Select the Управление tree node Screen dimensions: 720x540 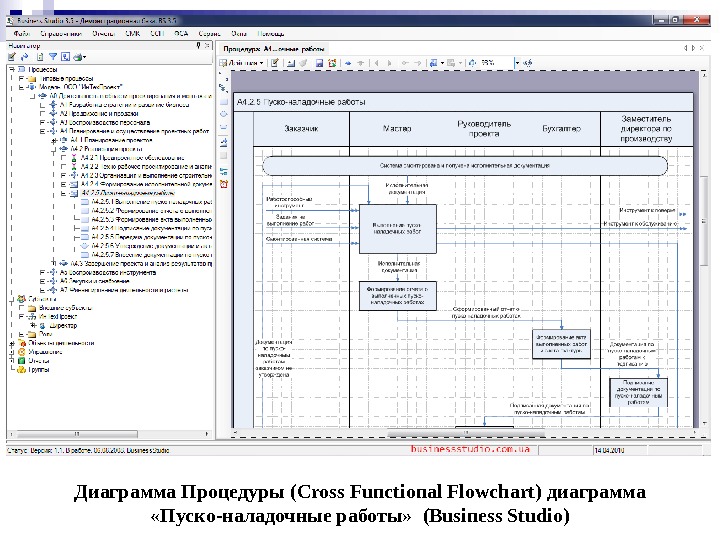click(45, 352)
